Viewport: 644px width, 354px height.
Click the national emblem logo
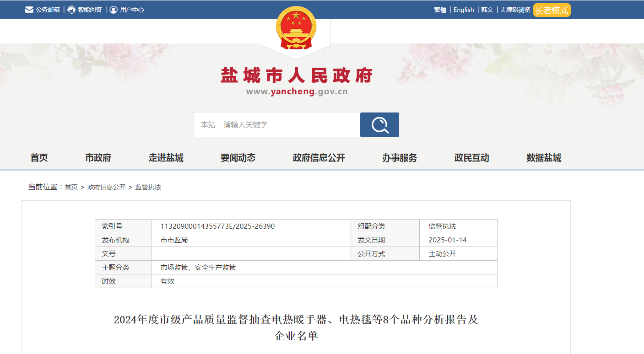point(296,28)
